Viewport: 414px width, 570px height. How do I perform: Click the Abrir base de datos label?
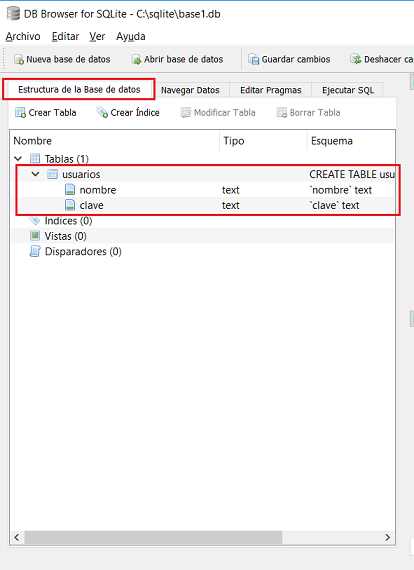(184, 59)
